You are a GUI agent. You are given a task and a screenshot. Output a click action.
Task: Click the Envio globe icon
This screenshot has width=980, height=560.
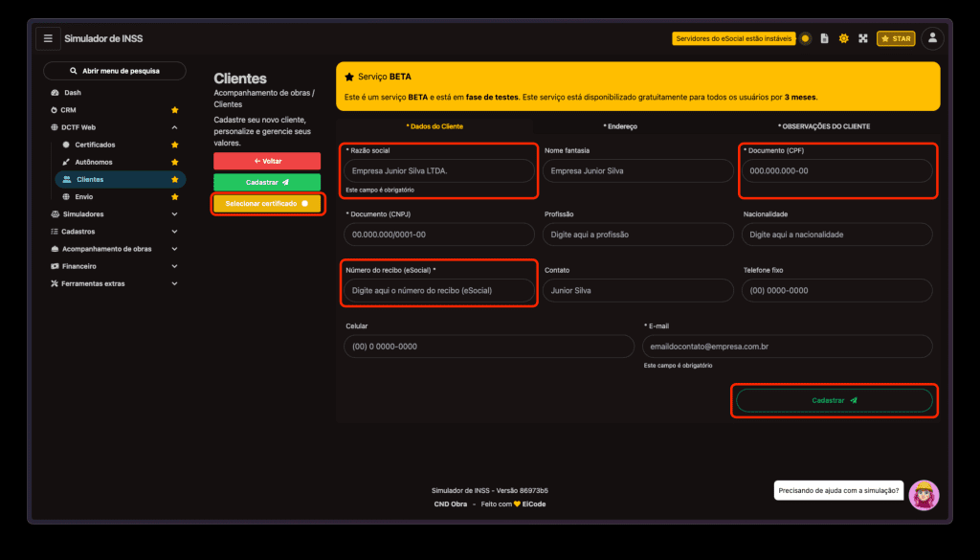tap(66, 197)
